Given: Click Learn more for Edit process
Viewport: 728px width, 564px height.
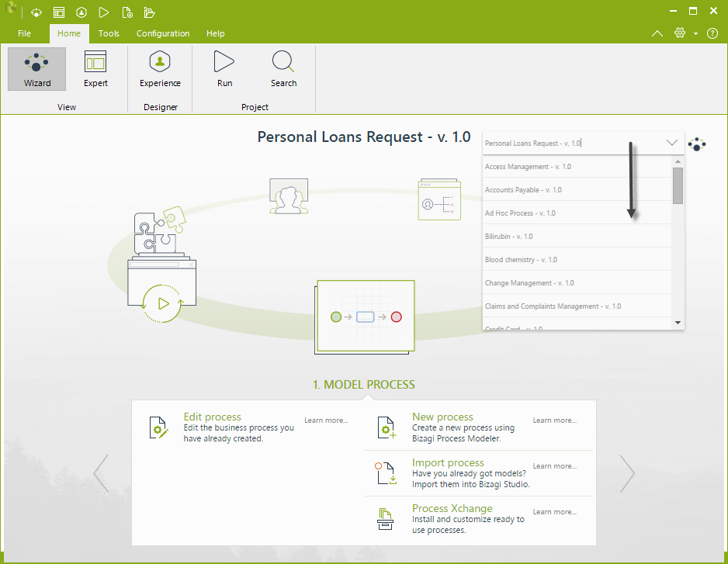Looking at the screenshot, I should click(326, 420).
